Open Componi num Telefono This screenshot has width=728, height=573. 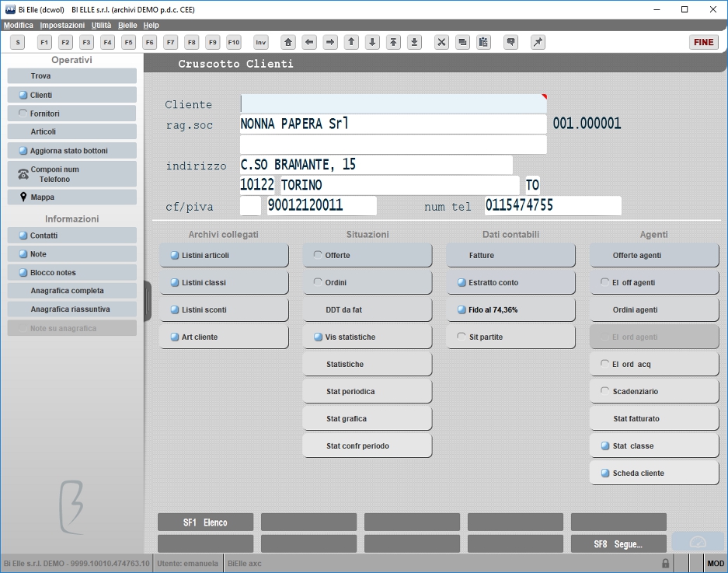72,174
